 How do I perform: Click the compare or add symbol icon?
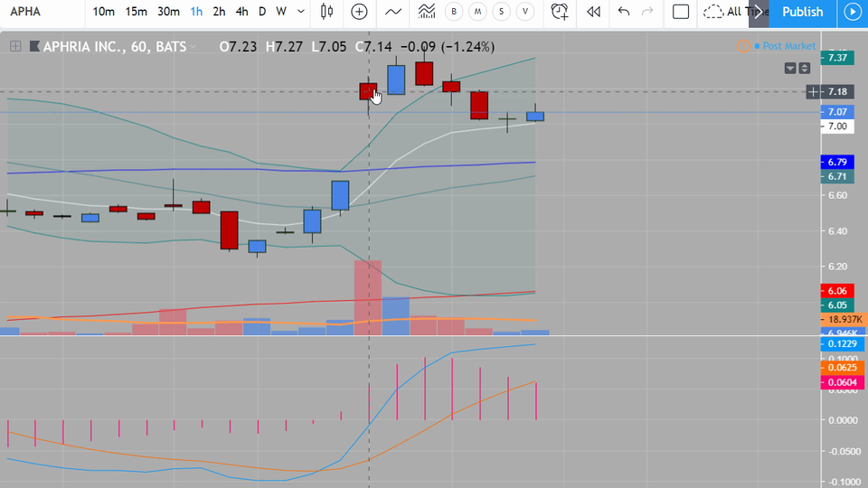(359, 12)
